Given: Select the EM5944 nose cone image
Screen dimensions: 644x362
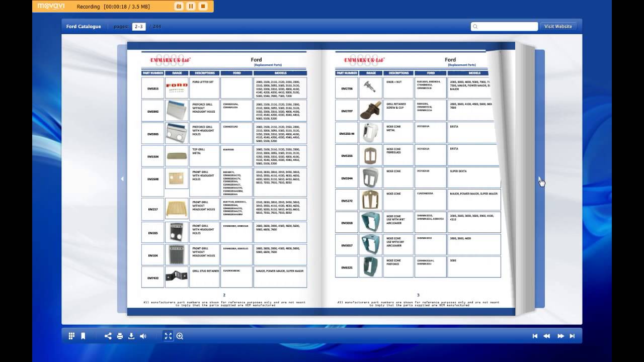Looking at the screenshot, I should (x=370, y=178).
